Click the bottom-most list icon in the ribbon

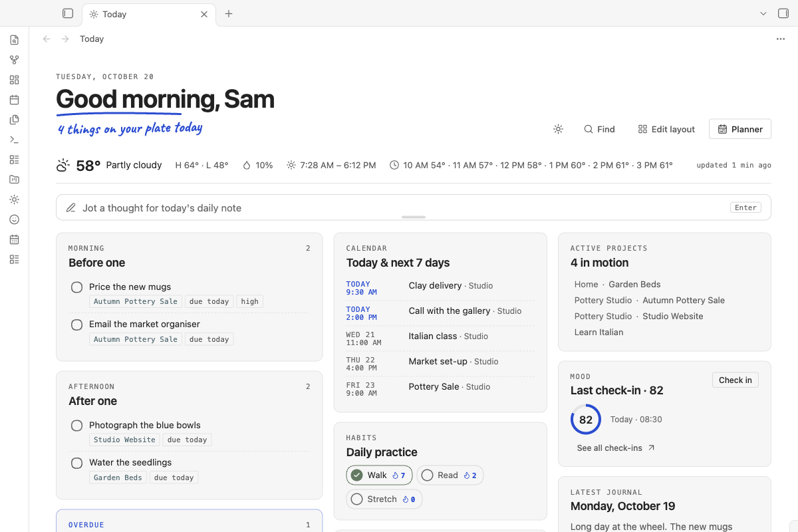click(15, 259)
